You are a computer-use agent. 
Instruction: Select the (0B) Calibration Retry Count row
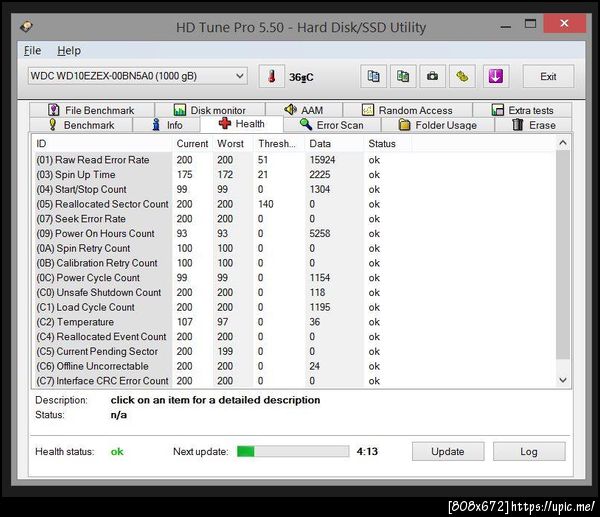point(293,263)
